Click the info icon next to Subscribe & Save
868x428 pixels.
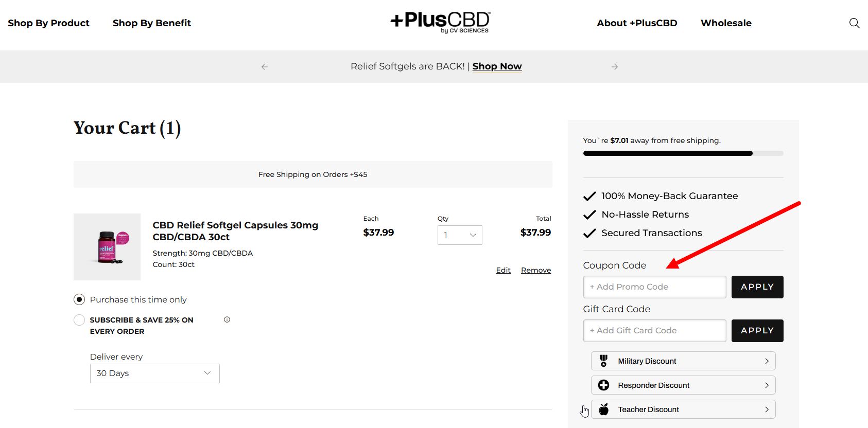(227, 319)
